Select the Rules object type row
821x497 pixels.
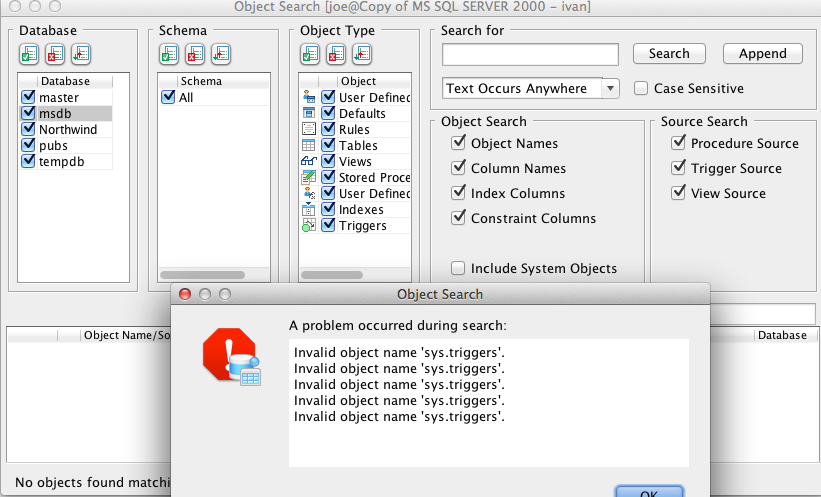355,129
